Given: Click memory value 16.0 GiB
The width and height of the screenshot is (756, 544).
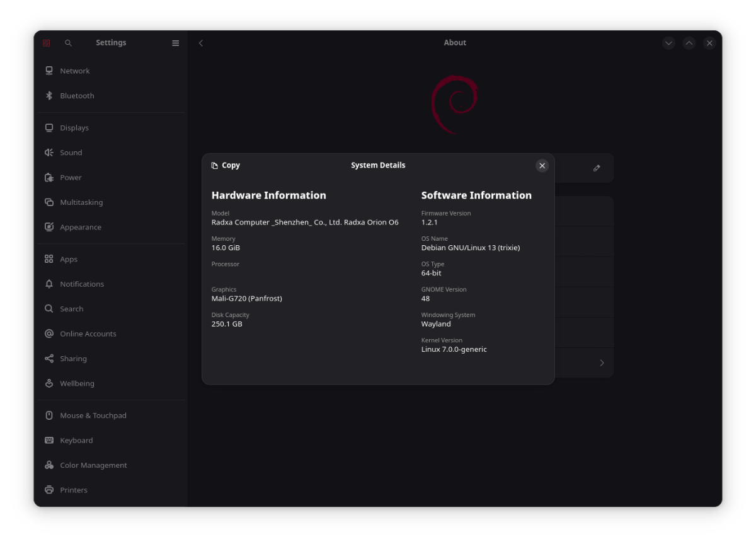Looking at the screenshot, I should 226,248.
